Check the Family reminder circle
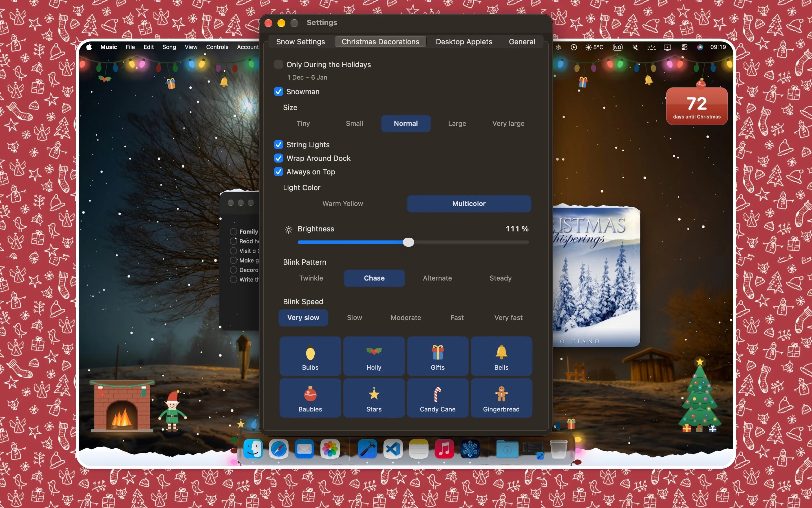The width and height of the screenshot is (812, 508). tap(233, 231)
